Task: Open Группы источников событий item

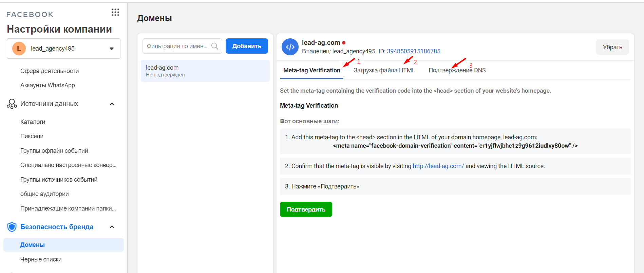Action: [x=59, y=180]
